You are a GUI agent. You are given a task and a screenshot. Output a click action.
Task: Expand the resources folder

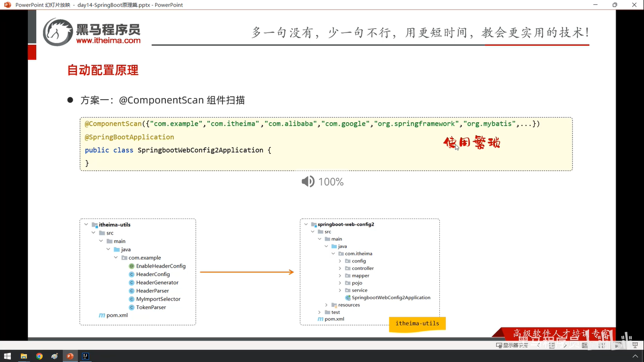point(326,305)
